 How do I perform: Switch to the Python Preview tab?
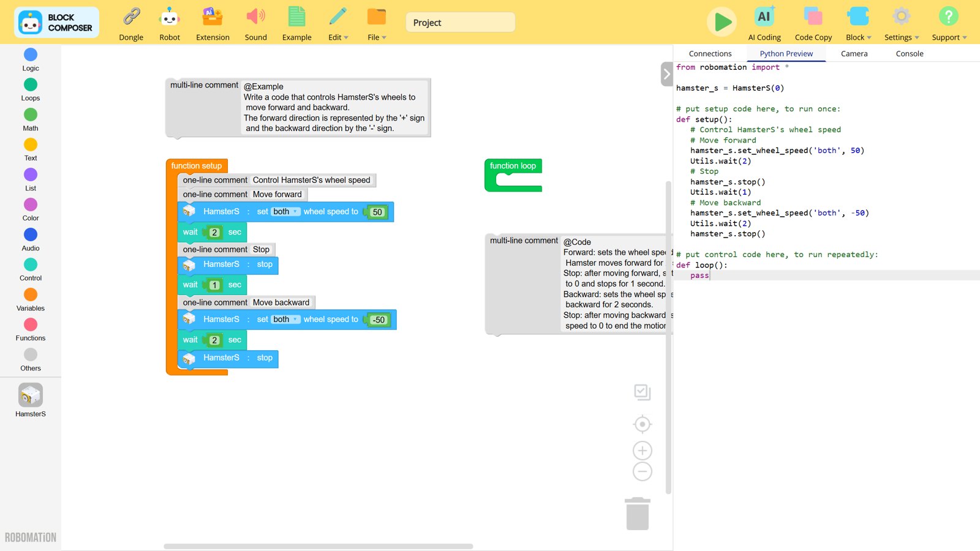click(x=786, y=54)
